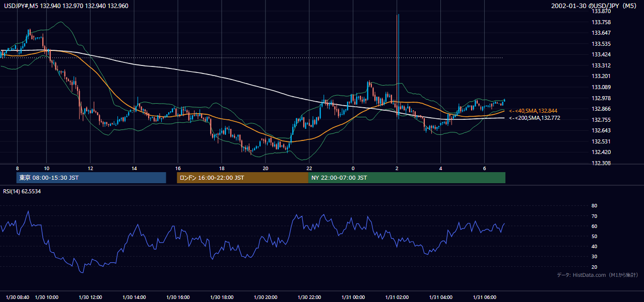Click price axis value 132.755
The height and width of the screenshot is (302, 644).
coord(601,120)
